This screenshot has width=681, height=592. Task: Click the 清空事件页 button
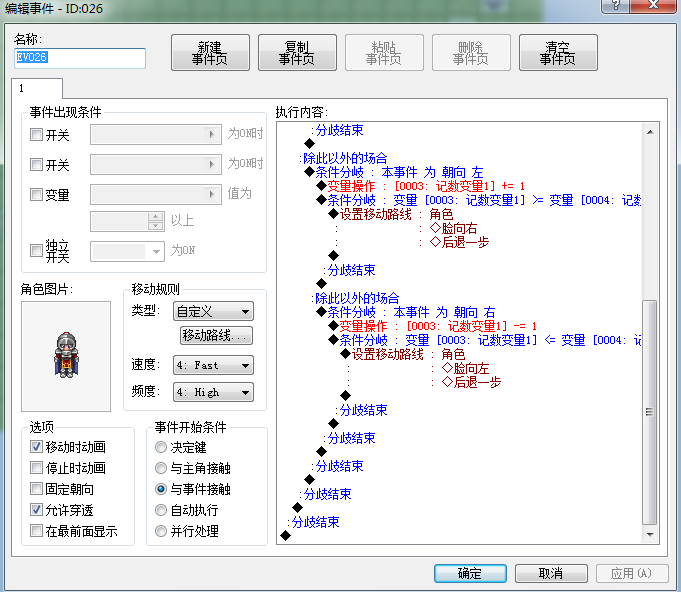click(558, 53)
